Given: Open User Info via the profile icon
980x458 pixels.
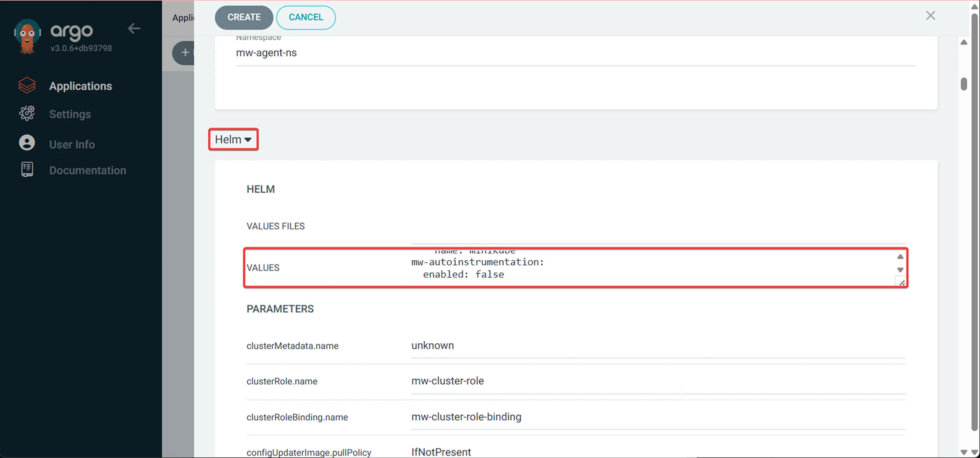Looking at the screenshot, I should coord(27,142).
